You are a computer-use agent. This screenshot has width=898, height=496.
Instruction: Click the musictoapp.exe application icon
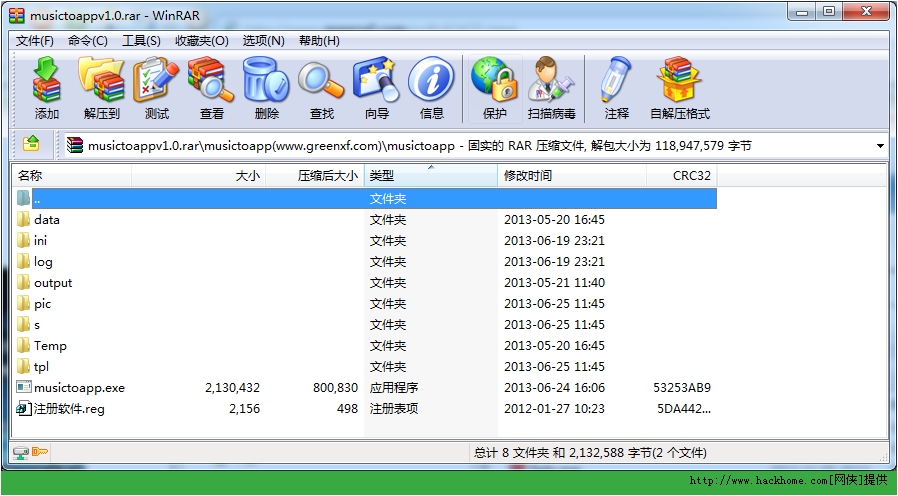click(x=23, y=387)
